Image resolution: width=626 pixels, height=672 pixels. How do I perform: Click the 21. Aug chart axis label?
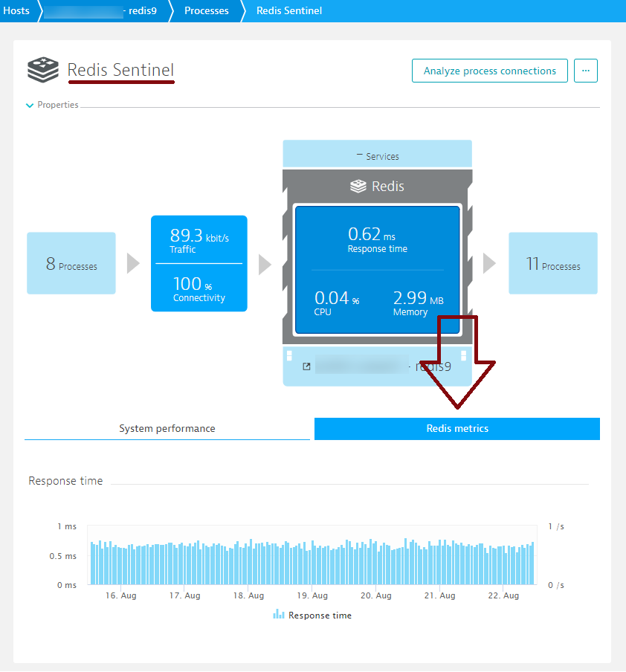pyautogui.click(x=439, y=595)
